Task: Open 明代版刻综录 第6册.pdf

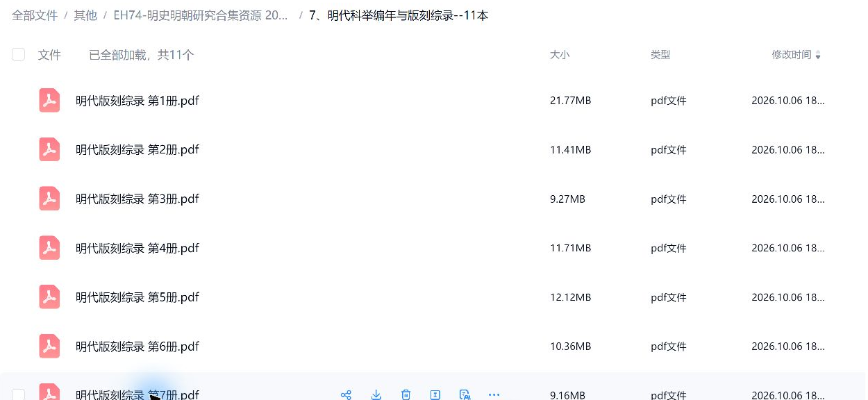Action: [x=137, y=346]
